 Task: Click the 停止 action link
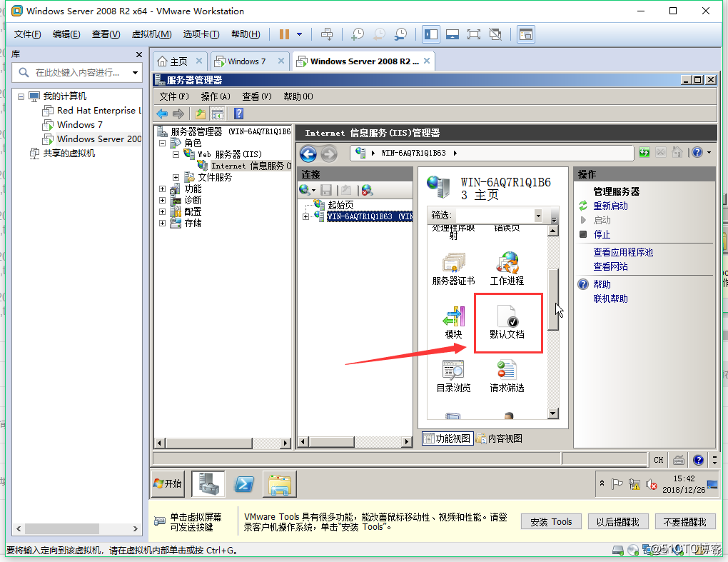pos(602,234)
